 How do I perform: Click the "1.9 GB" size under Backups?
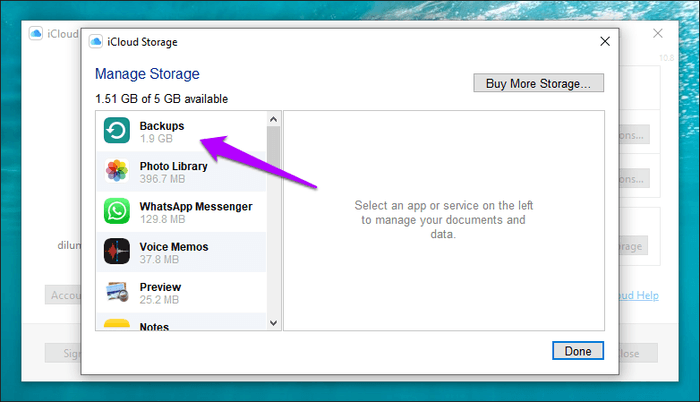156,138
